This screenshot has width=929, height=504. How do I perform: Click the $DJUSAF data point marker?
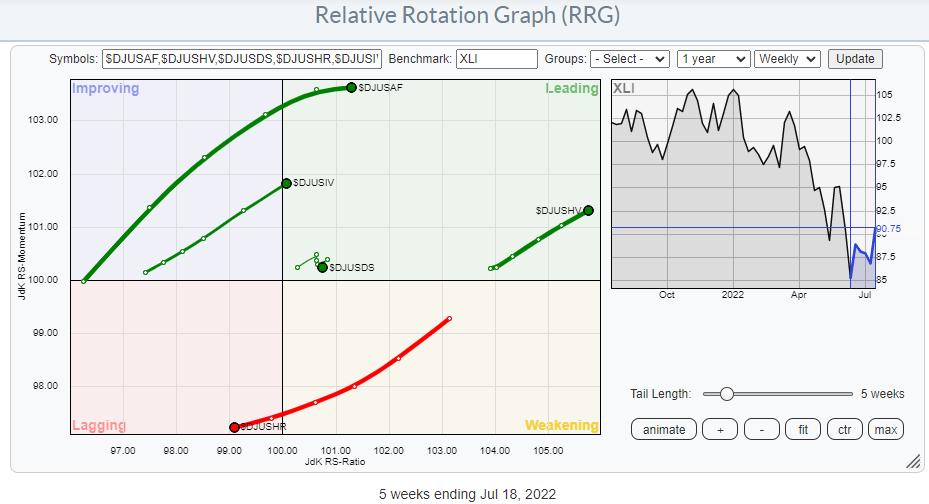[351, 87]
